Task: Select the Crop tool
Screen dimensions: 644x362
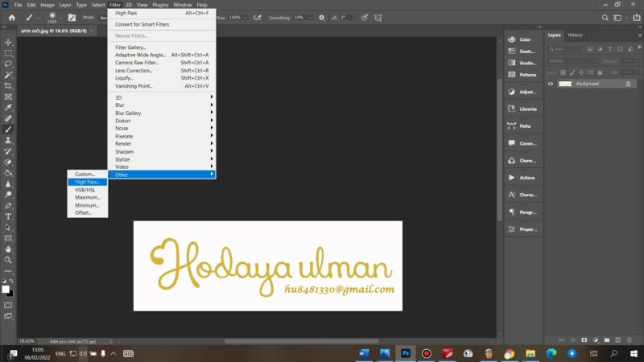Action: click(x=9, y=85)
